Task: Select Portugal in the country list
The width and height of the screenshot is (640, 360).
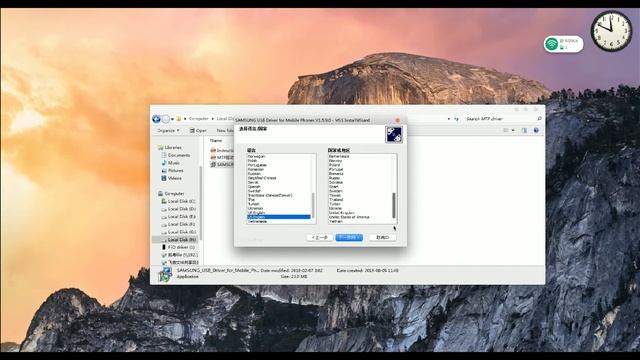Action: 336,169
